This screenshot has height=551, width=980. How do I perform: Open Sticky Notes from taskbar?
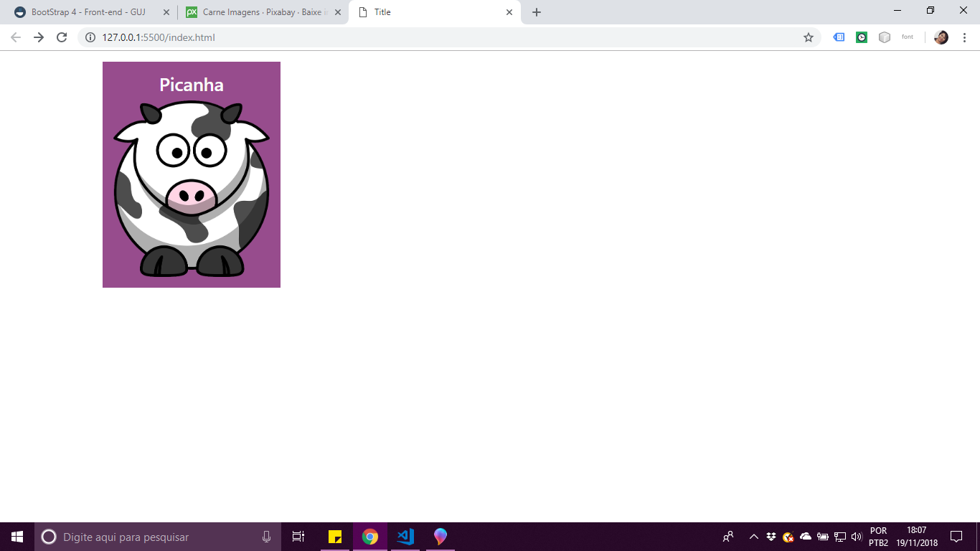[x=334, y=537]
